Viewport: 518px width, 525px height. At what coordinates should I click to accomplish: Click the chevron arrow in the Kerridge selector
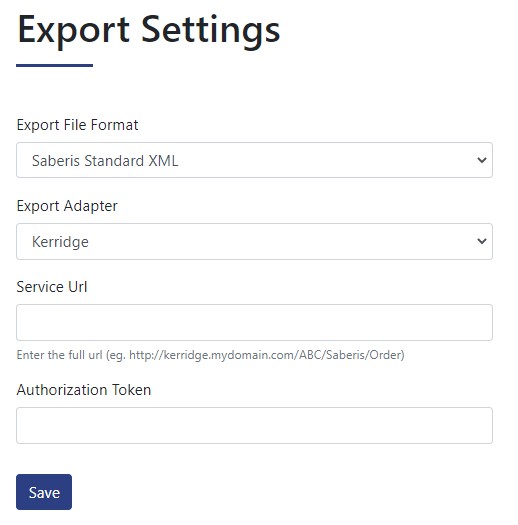point(482,241)
